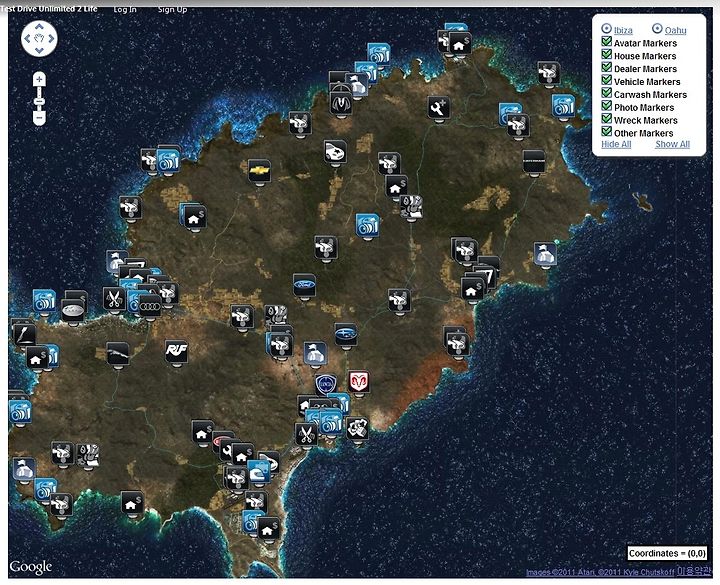Click the wreck marker near island center
This screenshot has width=720, height=585.
pos(326,248)
